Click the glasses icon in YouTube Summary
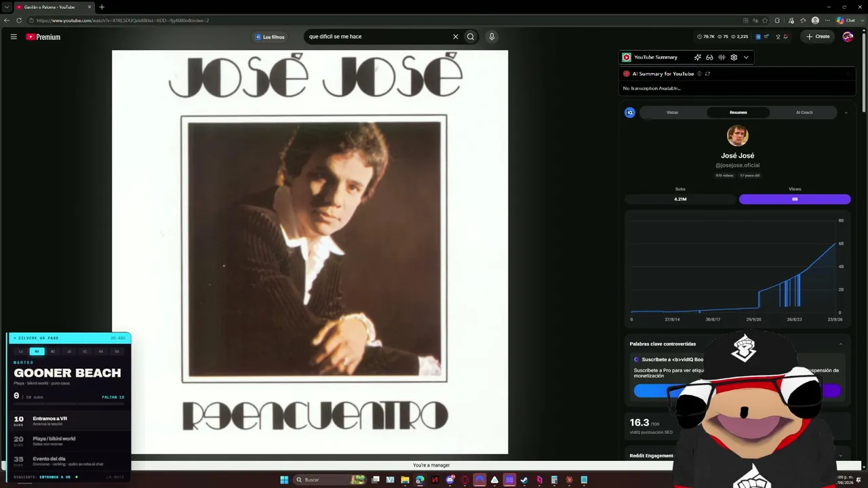This screenshot has width=868, height=488. (x=709, y=58)
